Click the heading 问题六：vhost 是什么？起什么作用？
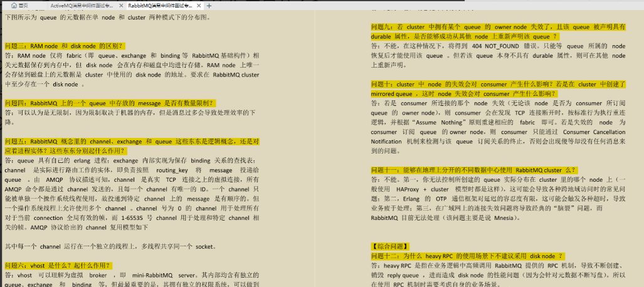 59,265
